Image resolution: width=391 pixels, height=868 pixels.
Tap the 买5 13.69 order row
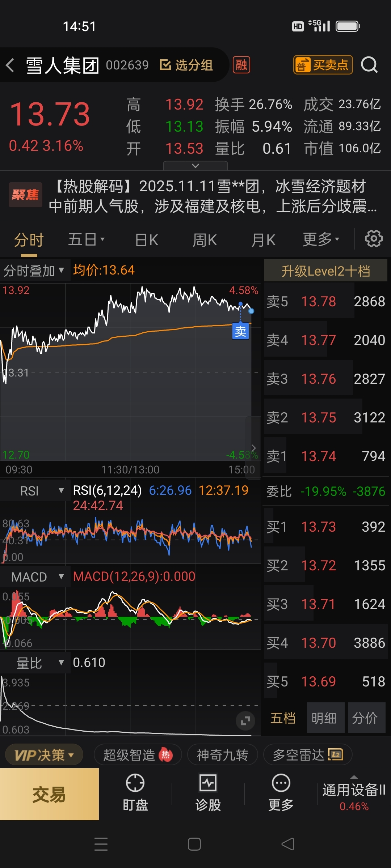pyautogui.click(x=326, y=681)
